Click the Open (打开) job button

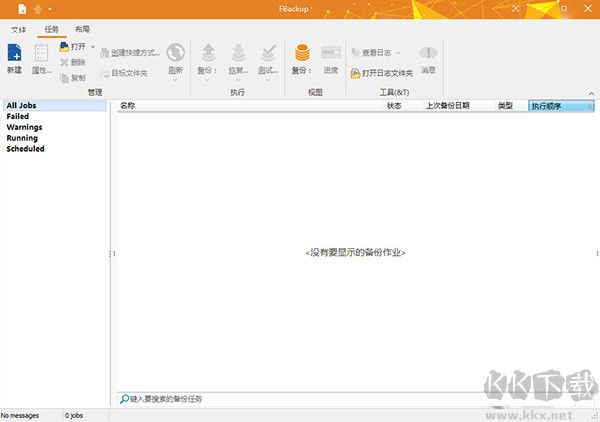pyautogui.click(x=73, y=47)
